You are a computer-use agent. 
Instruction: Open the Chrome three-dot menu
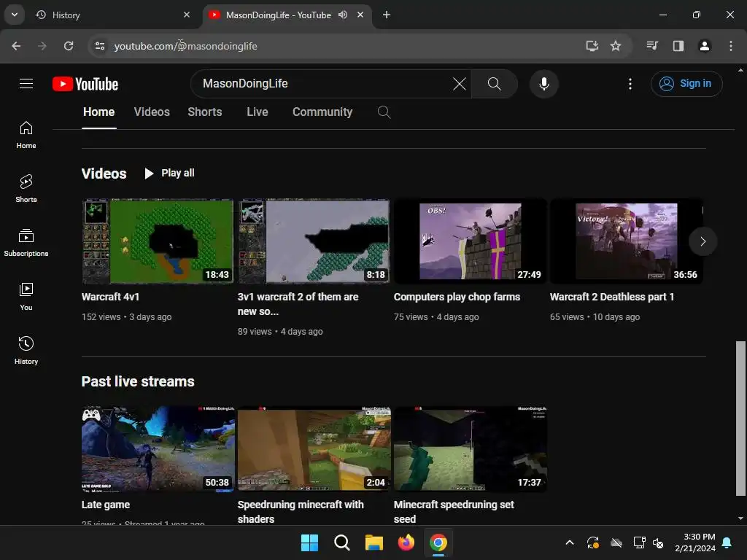click(x=730, y=46)
